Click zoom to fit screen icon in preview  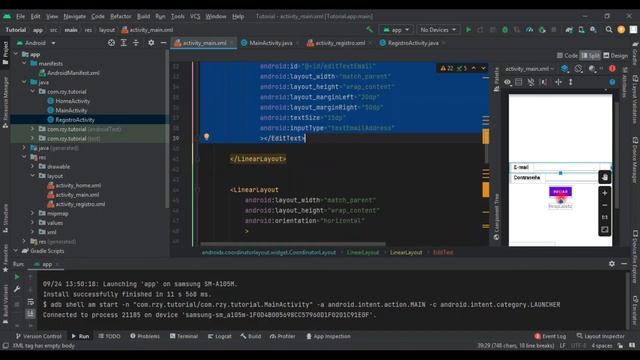(x=604, y=230)
